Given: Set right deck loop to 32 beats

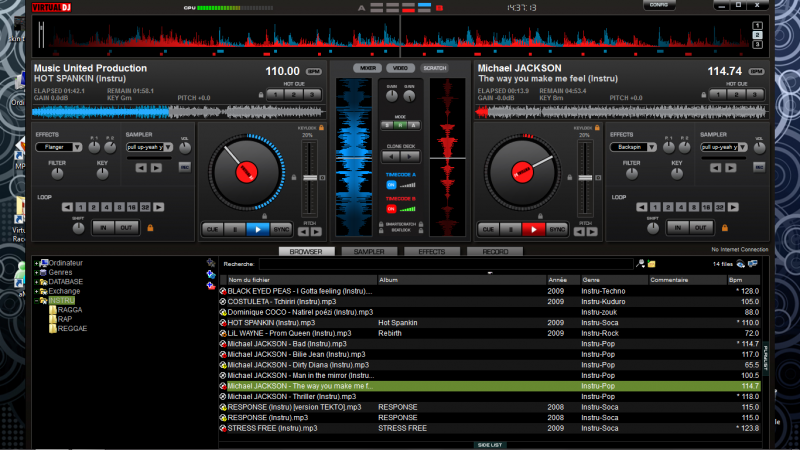Looking at the screenshot, I should pos(719,207).
